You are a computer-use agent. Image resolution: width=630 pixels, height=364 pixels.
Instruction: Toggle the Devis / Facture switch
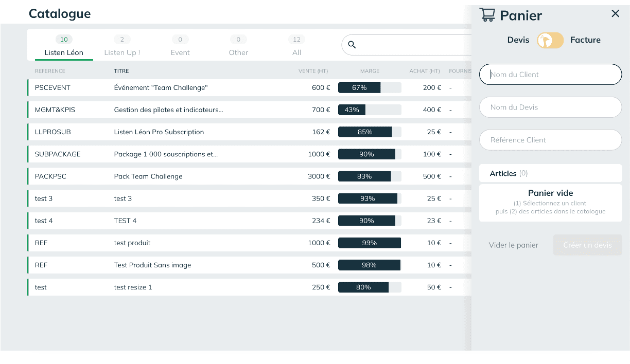(550, 40)
